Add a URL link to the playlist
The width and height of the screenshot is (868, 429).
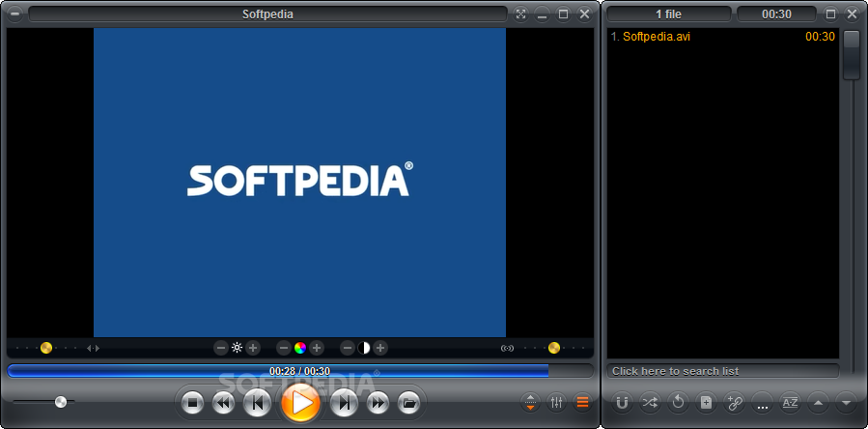point(734,403)
